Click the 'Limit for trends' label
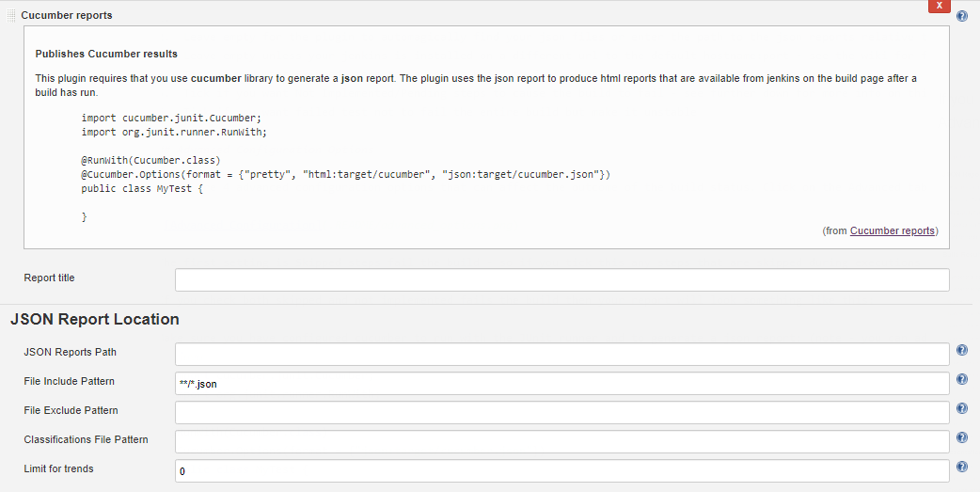The image size is (980, 492). click(58, 468)
